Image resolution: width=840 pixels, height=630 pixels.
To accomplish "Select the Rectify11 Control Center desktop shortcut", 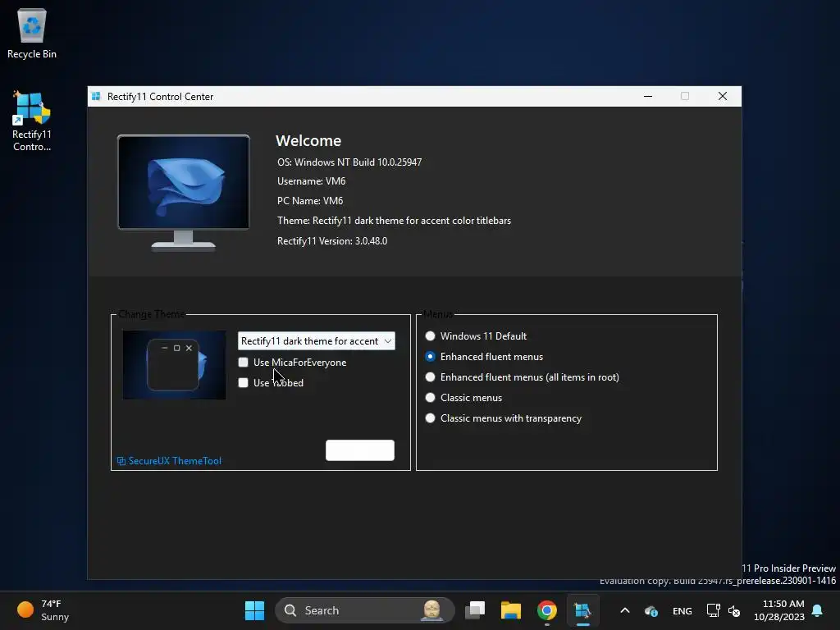I will pos(32,121).
